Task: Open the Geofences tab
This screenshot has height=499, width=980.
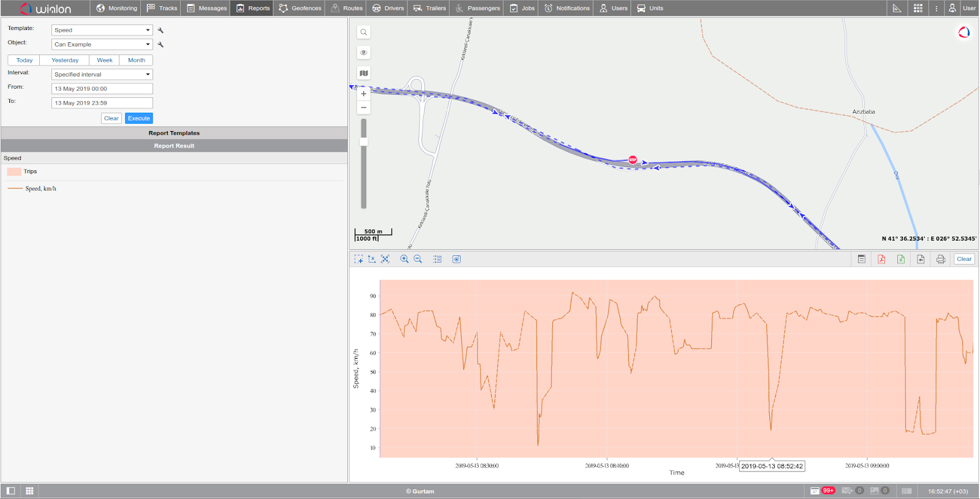Action: 300,8
